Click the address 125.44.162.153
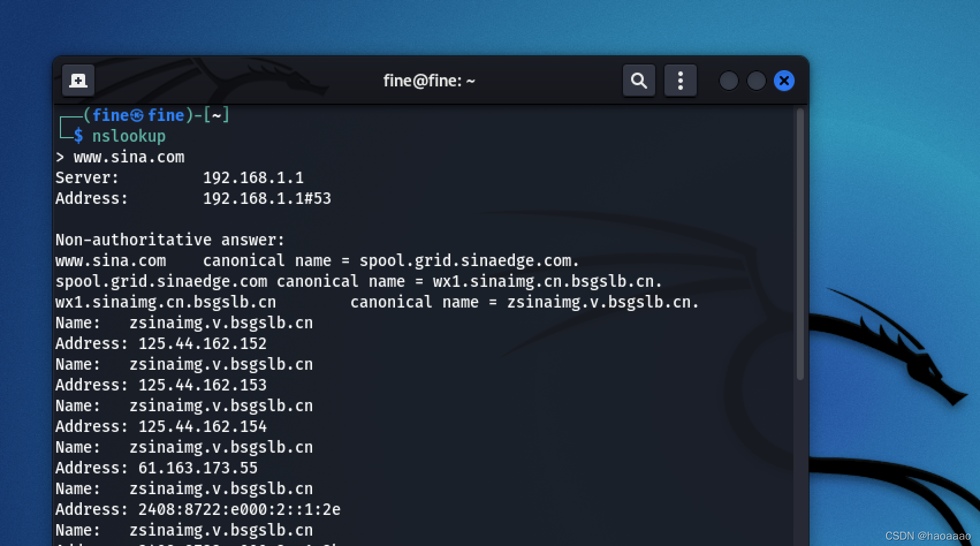 pyautogui.click(x=203, y=385)
